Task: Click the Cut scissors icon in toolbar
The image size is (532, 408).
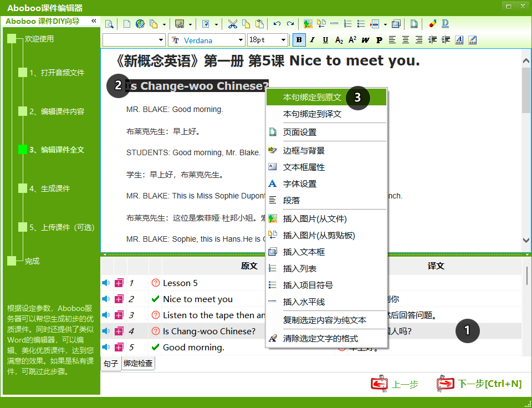Action: click(233, 24)
